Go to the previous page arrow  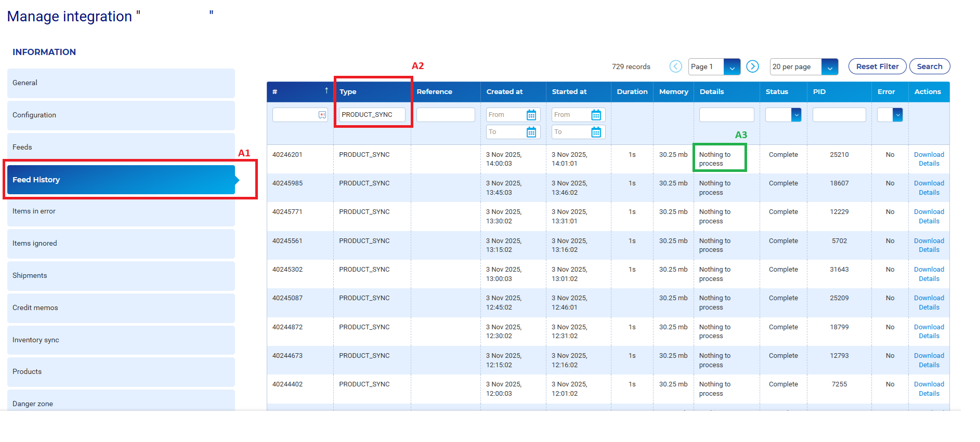675,66
